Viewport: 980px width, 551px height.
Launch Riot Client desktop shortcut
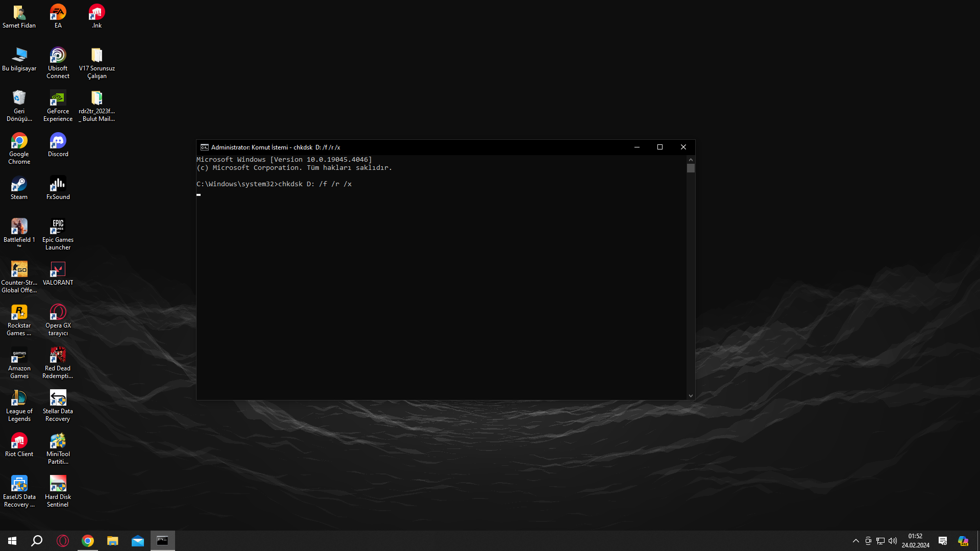tap(19, 445)
